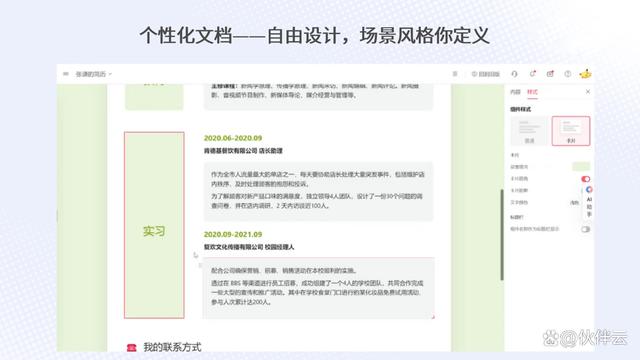Toggle the title bar display switch
This screenshot has height=360, width=640.
[x=586, y=229]
